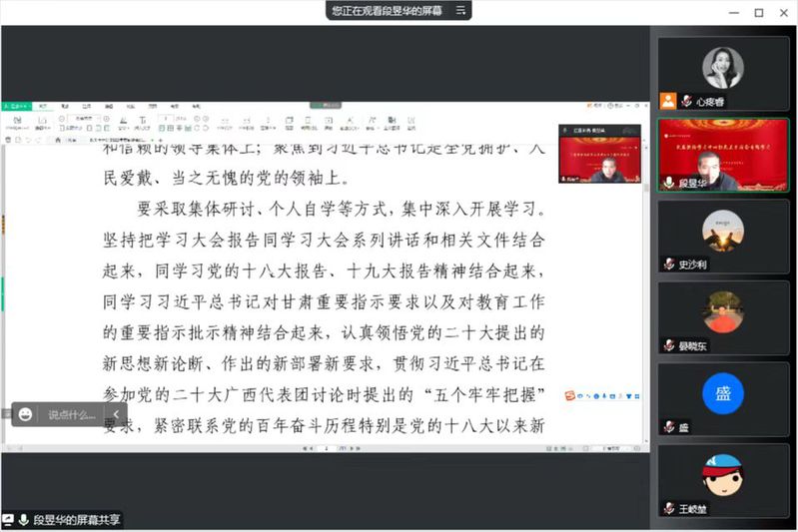Open dropdown beside '您正在观看段昱华的屏幕' banner
Image resolution: width=798 pixels, height=532 pixels.
pyautogui.click(x=460, y=10)
